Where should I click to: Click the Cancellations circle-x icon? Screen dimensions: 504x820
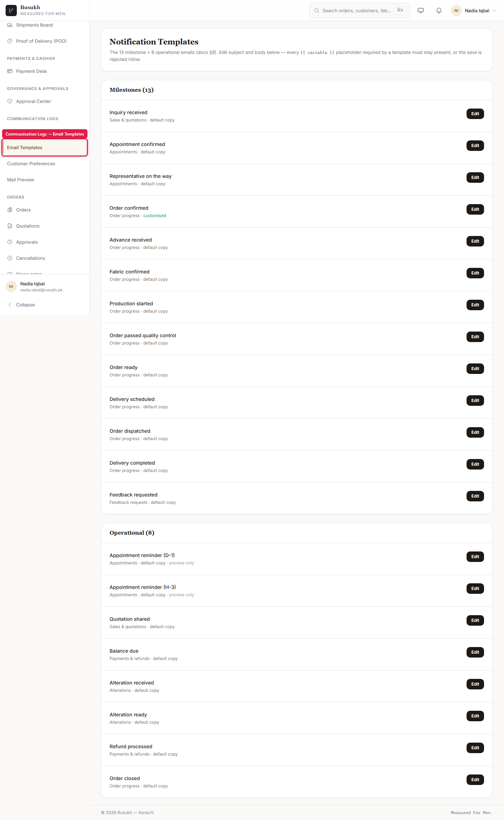point(10,258)
